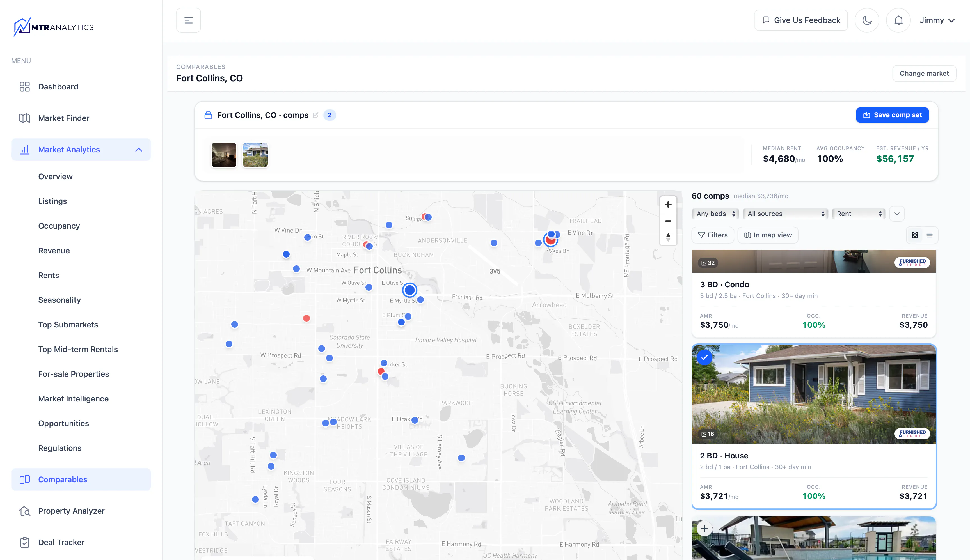Open Regulations page
Viewport: 970px width, 560px height.
point(60,448)
